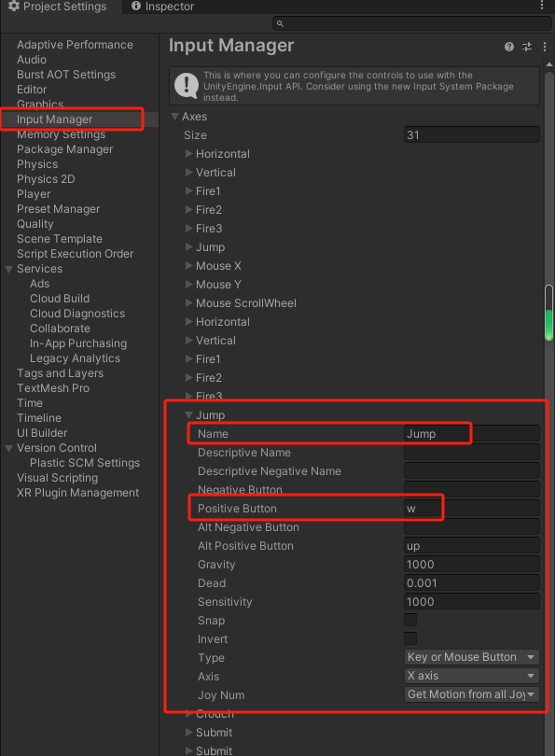The height and width of the screenshot is (756, 555).
Task: Open the Axis dropdown showing X axis
Action: pos(472,676)
